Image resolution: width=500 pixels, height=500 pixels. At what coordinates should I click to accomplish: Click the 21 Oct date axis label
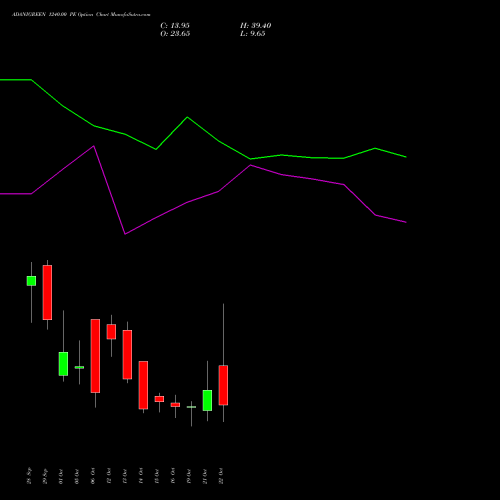[205, 476]
